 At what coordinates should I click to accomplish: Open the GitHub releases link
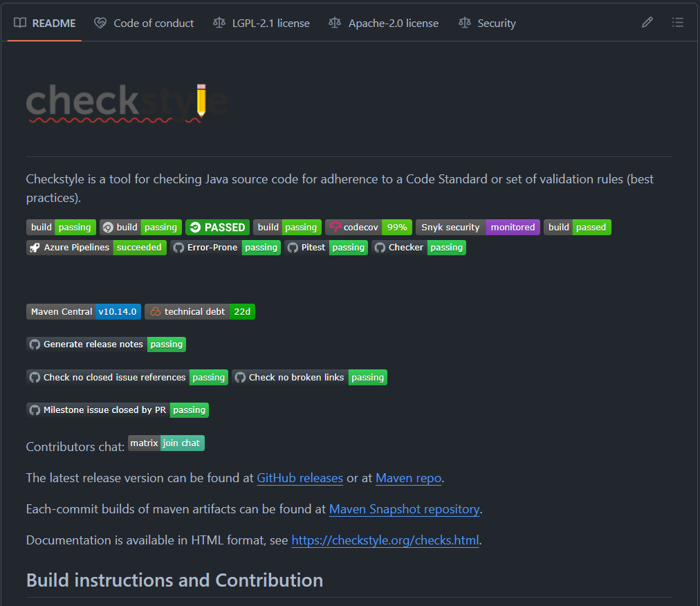pyautogui.click(x=300, y=478)
